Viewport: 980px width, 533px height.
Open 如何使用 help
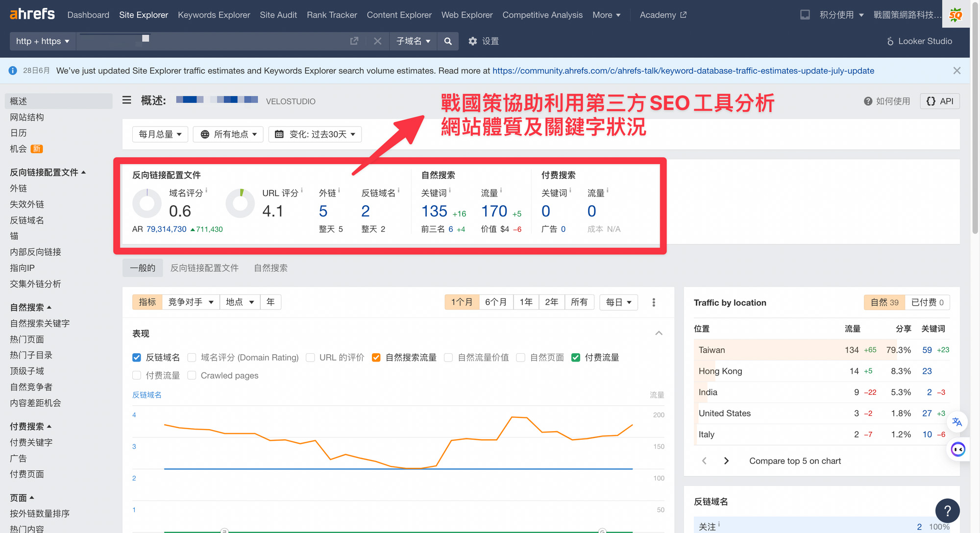(x=887, y=101)
